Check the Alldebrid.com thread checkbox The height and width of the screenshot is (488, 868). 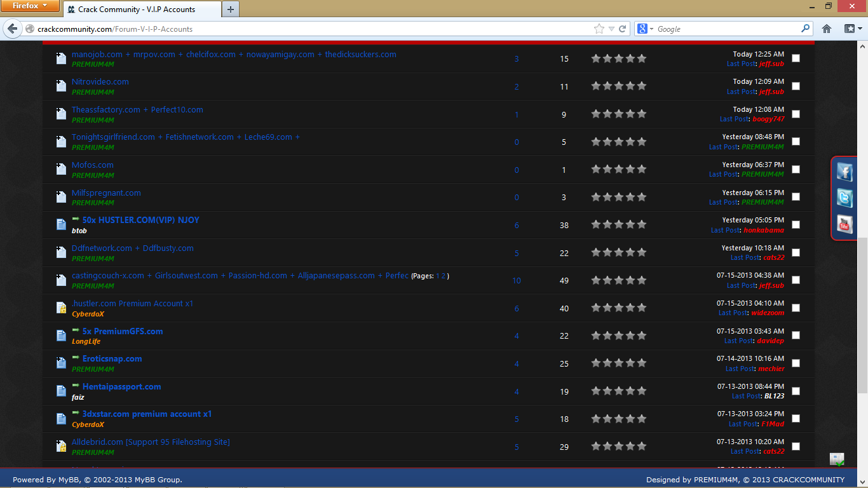796,446
